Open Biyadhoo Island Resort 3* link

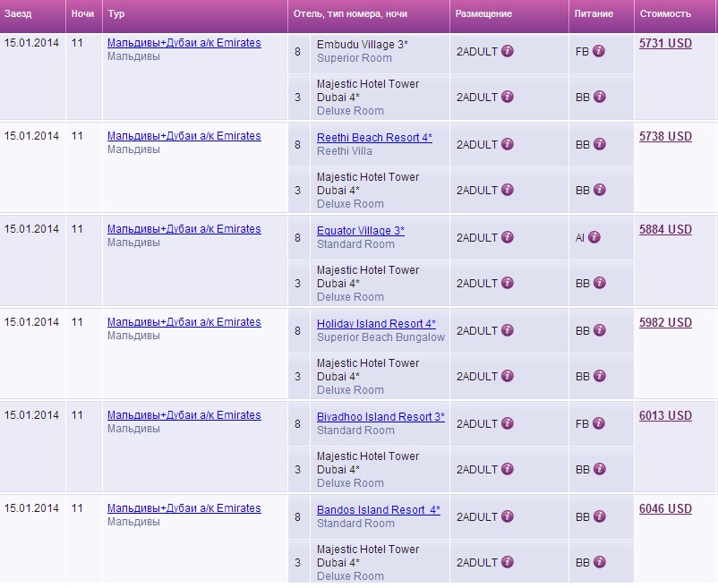[x=380, y=417]
